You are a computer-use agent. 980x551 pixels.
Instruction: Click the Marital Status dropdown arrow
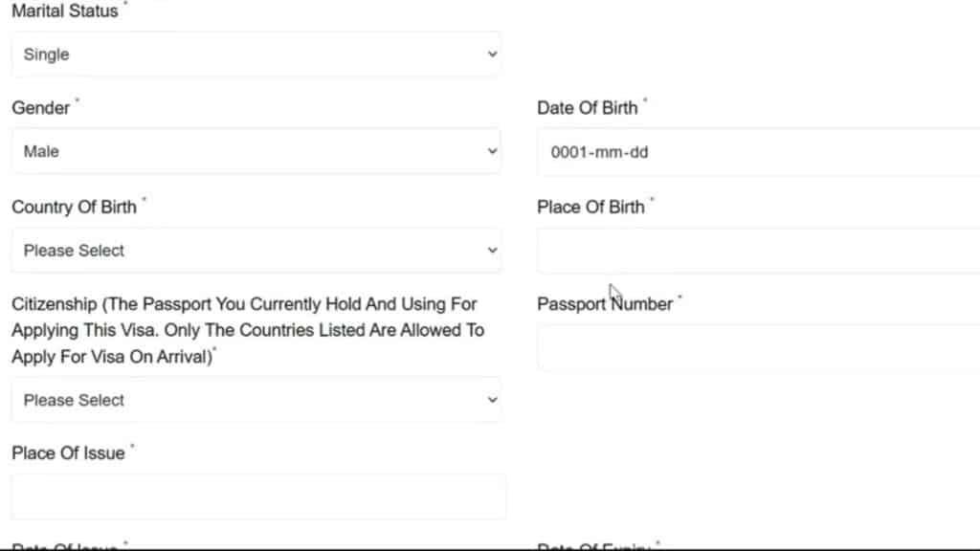(492, 55)
